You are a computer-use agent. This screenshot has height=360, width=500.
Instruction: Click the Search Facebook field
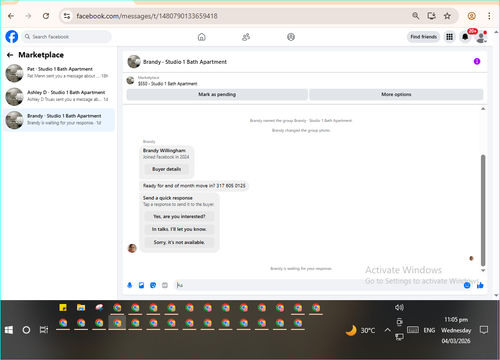pos(67,37)
